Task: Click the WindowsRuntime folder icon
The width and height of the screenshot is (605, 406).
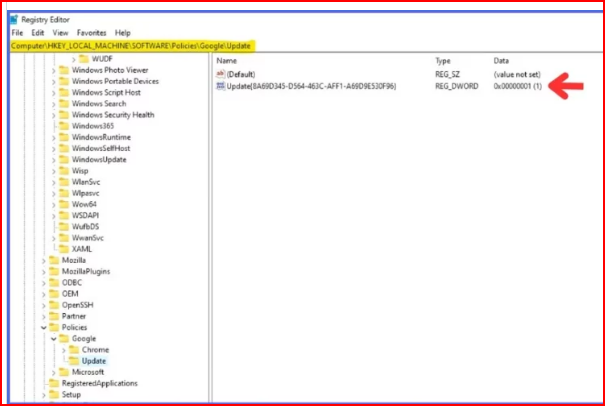Action: (64, 137)
